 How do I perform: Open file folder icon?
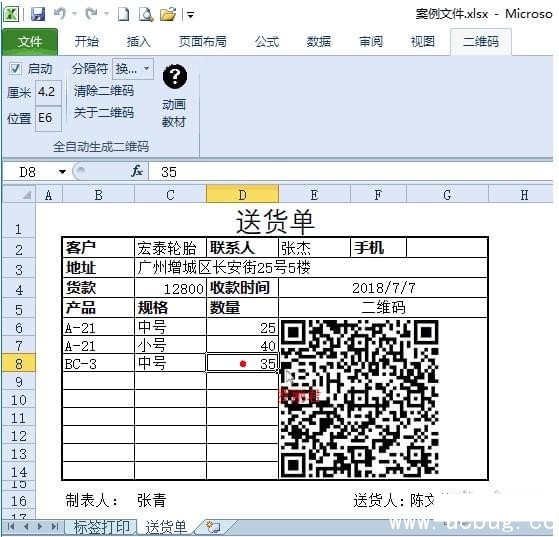(x=168, y=14)
